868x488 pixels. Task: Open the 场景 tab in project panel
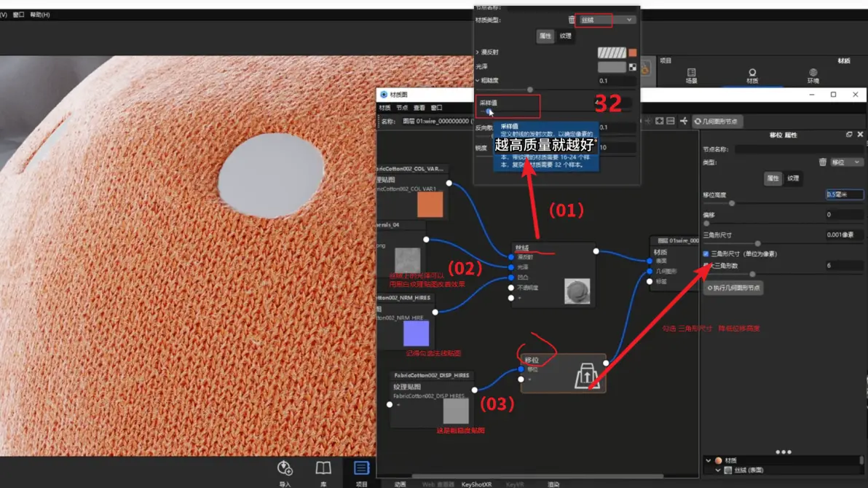pyautogui.click(x=691, y=76)
